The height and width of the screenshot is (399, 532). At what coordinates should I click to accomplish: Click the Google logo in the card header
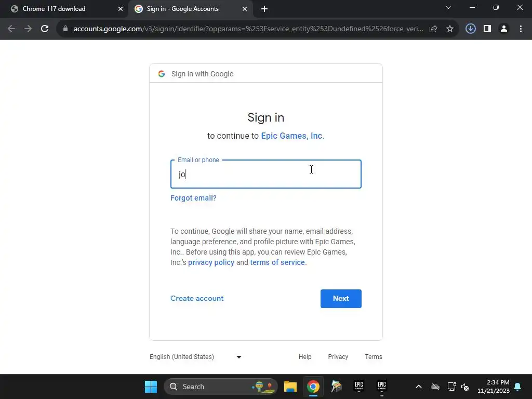[162, 74]
